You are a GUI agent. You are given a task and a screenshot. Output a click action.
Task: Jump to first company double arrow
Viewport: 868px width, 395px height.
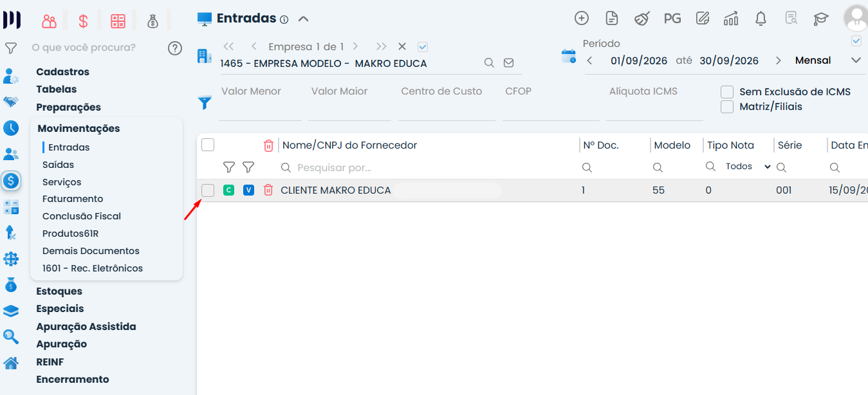228,46
